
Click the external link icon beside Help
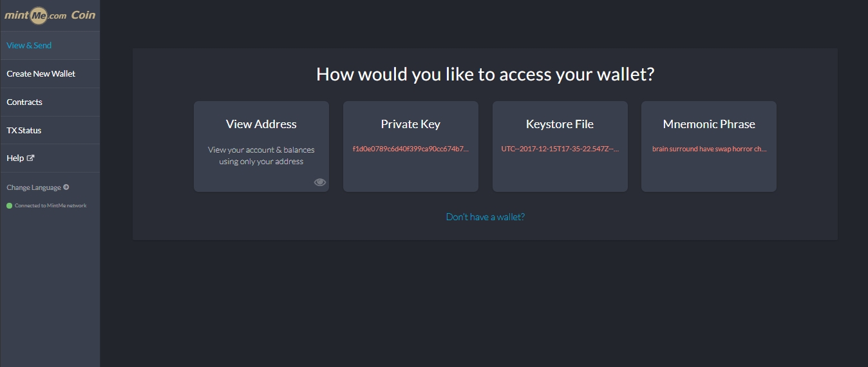pos(30,158)
